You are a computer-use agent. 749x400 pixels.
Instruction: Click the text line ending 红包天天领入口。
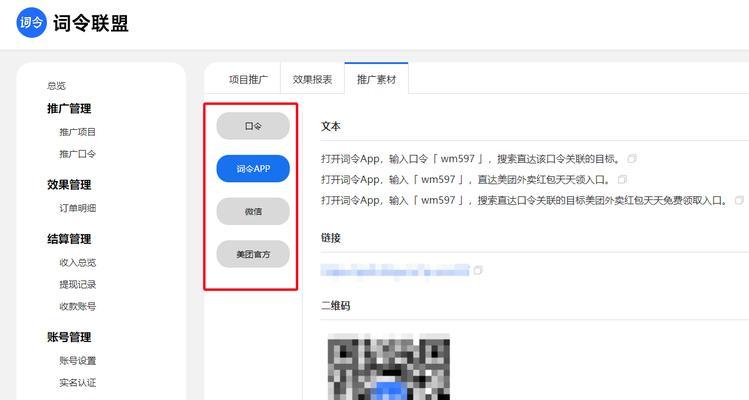point(467,180)
